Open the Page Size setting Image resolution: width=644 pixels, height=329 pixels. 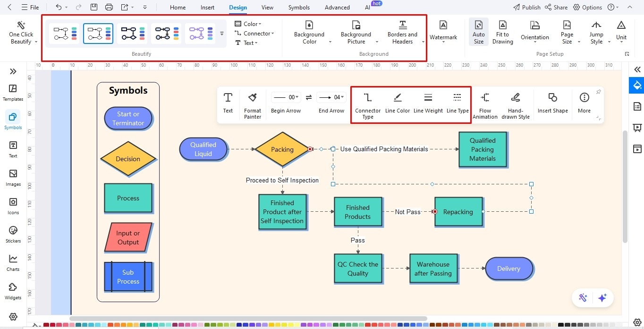[x=567, y=33]
